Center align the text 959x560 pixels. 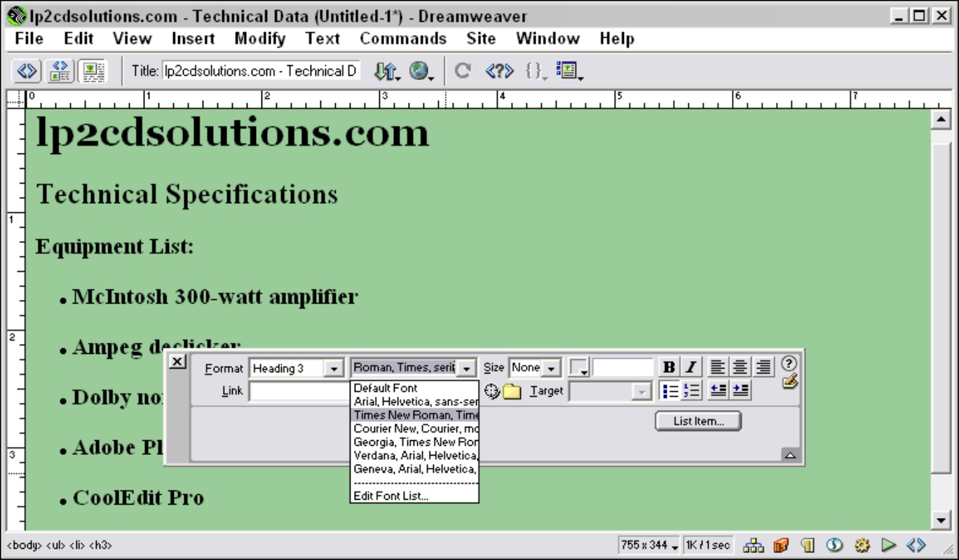[x=741, y=367]
